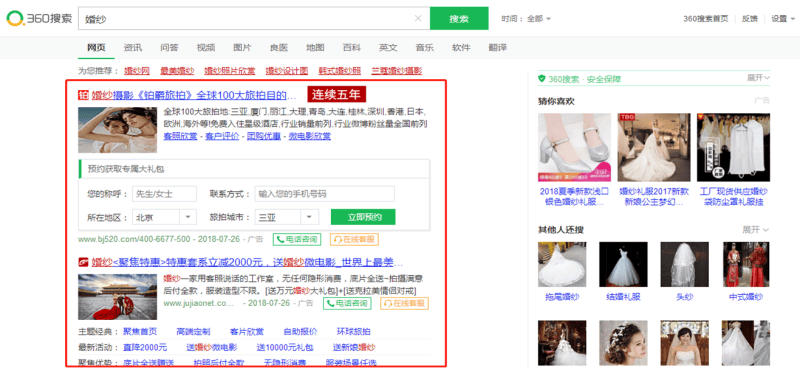The height and width of the screenshot is (368, 800).
Task: Click 电话咨询 button under bj520 result
Action: 297,239
